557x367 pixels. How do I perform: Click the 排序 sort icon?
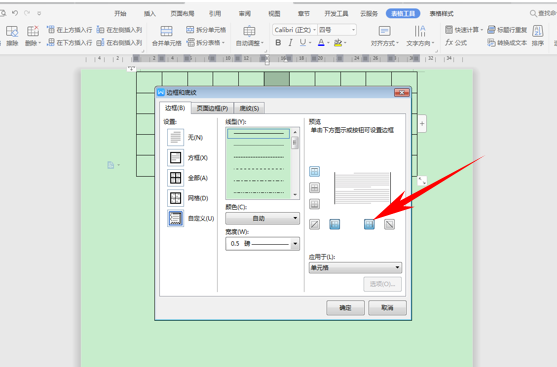pos(538,31)
